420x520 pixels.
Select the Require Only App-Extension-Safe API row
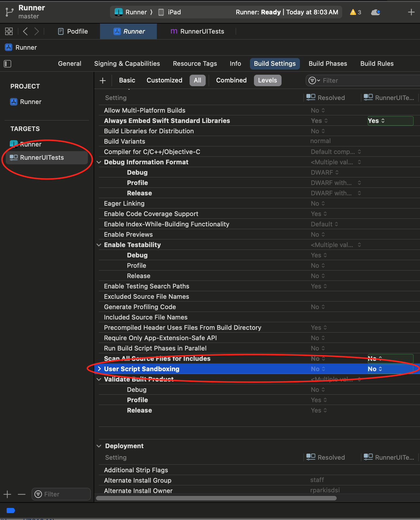[x=259, y=338]
